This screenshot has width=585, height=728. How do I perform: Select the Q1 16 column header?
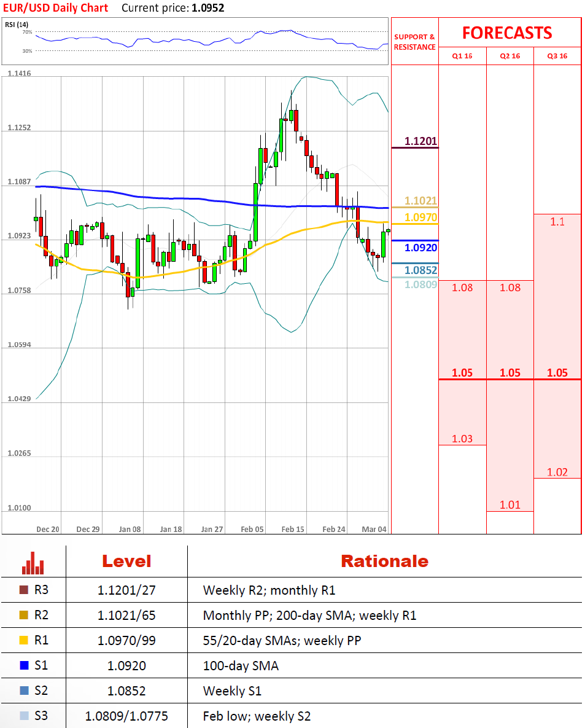462,56
